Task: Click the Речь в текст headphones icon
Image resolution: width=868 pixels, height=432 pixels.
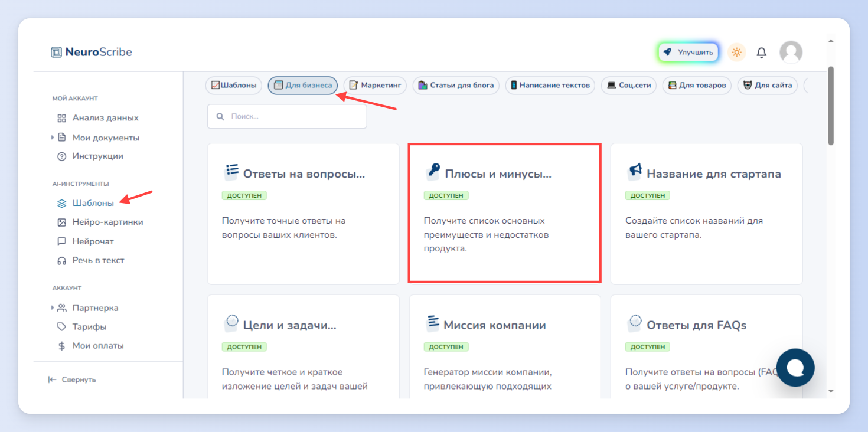Action: 62,260
